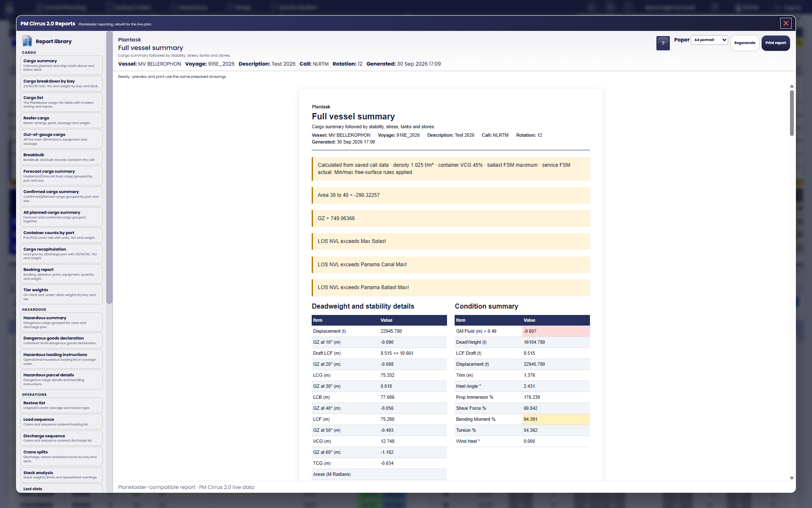
Task: Click the Report library icon
Action: coord(27,41)
